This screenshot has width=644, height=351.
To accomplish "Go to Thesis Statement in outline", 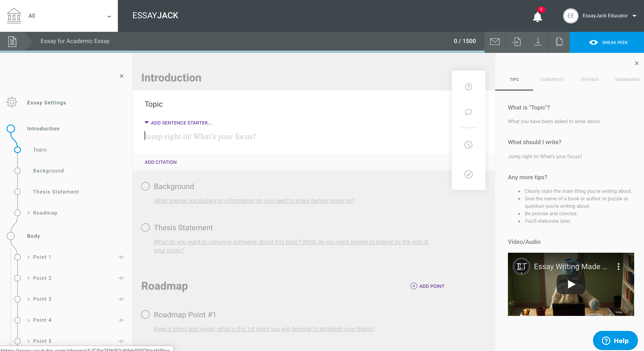I will [56, 192].
